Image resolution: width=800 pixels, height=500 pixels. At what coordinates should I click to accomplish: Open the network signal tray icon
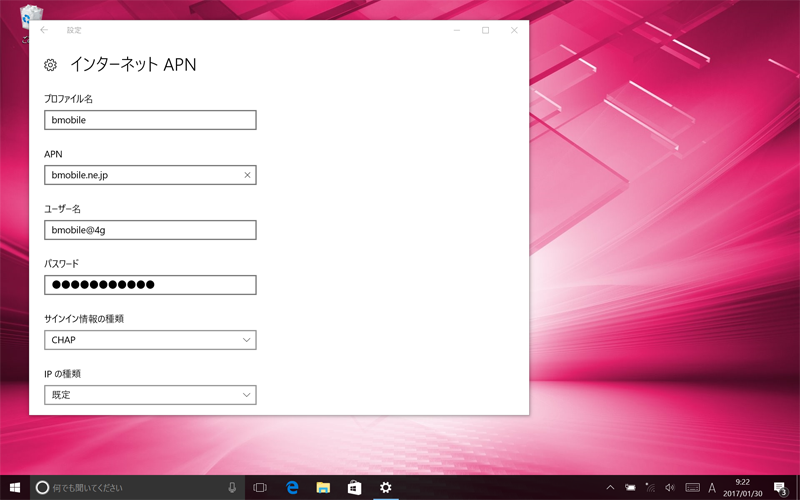point(650,488)
